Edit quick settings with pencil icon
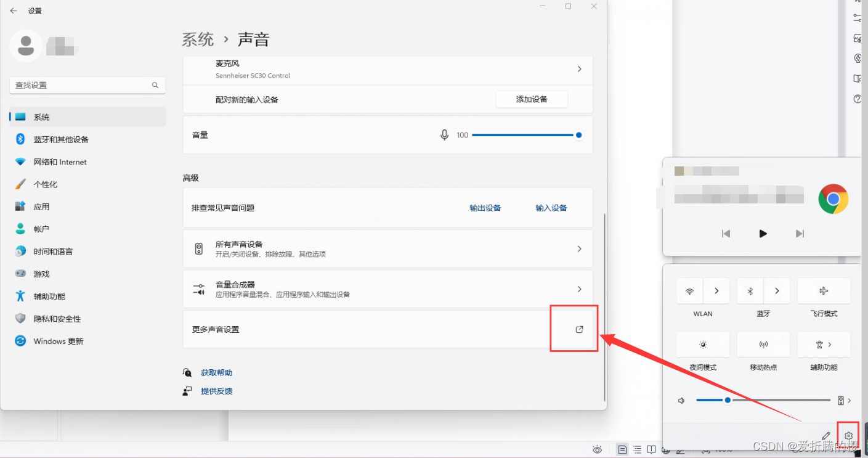Viewport: 868px width, 458px height. coord(826,436)
